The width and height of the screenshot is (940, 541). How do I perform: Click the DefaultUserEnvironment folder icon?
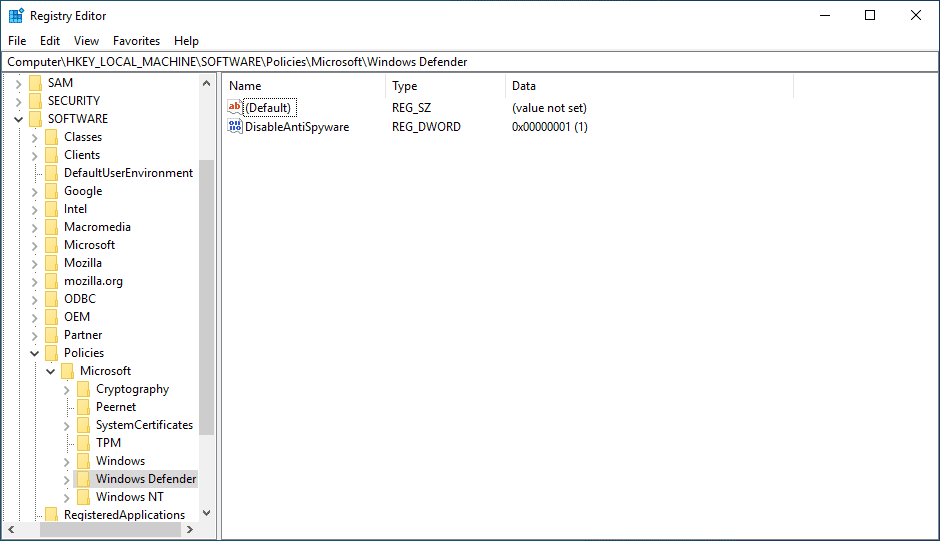point(52,173)
